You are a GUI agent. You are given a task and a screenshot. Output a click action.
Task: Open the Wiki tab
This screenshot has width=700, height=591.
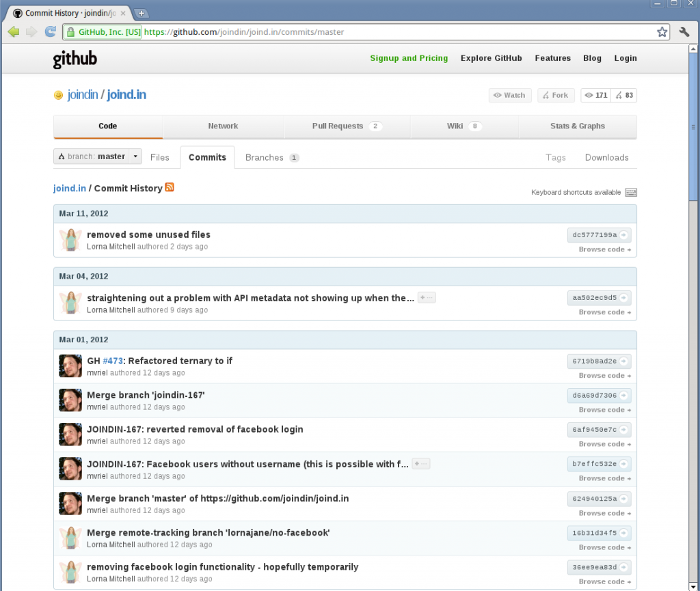pyautogui.click(x=464, y=126)
